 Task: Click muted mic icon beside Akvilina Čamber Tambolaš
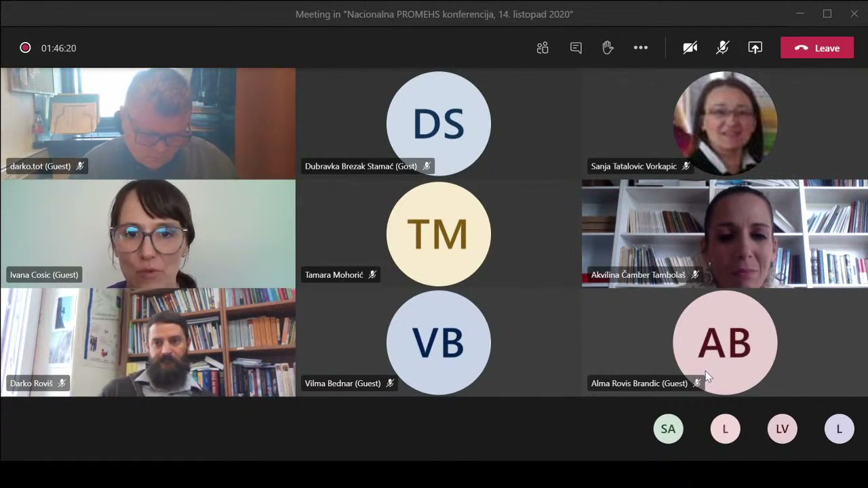[x=695, y=274]
